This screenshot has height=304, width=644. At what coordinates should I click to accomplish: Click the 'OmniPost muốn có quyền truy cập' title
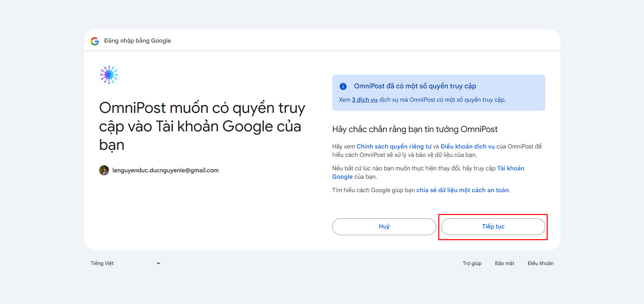[x=202, y=127]
